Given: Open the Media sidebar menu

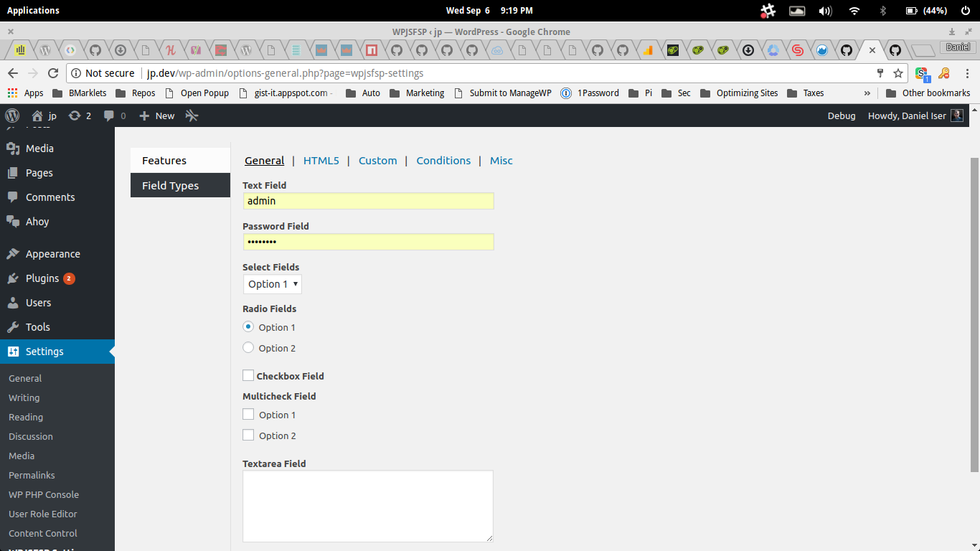Looking at the screenshot, I should [x=57, y=149].
